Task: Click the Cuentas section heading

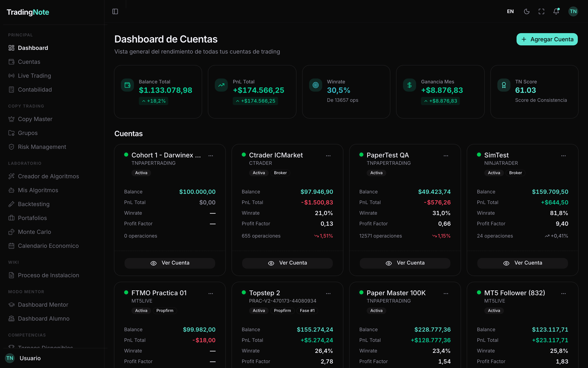Action: pos(129,134)
